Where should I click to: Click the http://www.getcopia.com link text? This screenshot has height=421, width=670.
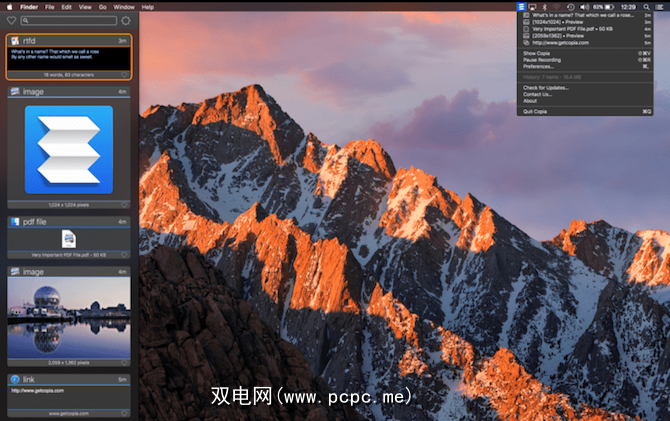pos(38,391)
